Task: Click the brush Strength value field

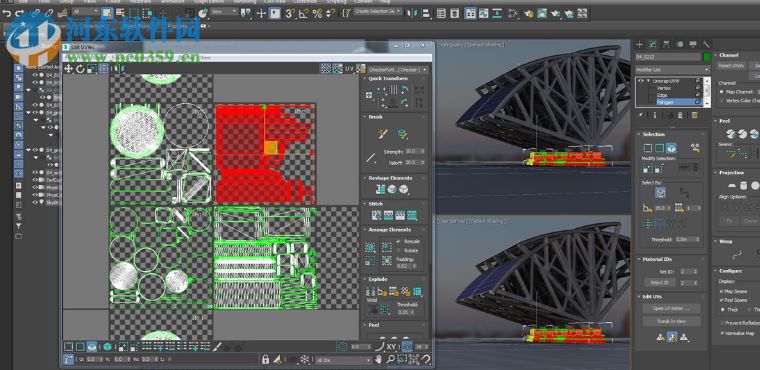Action: point(412,151)
